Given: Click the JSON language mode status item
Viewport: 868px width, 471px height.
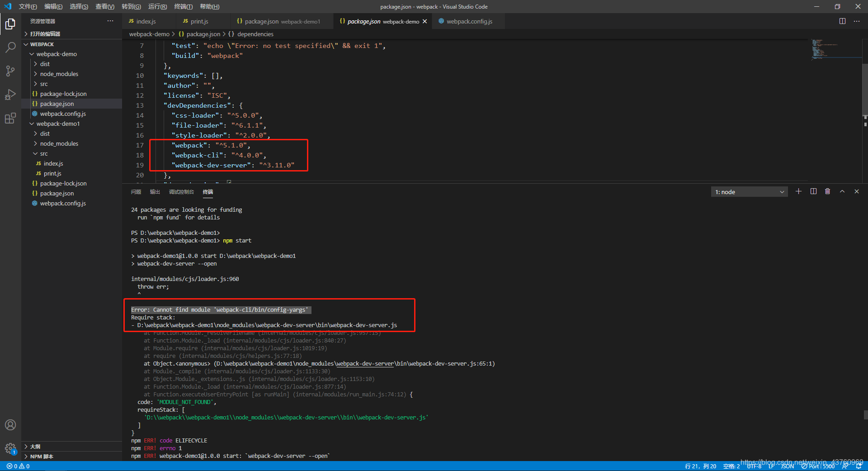Looking at the screenshot, I should coord(788,466).
